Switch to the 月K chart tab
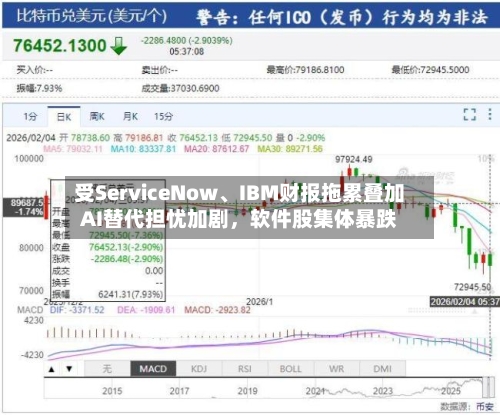The height and width of the screenshot is (415, 500). tap(130, 117)
